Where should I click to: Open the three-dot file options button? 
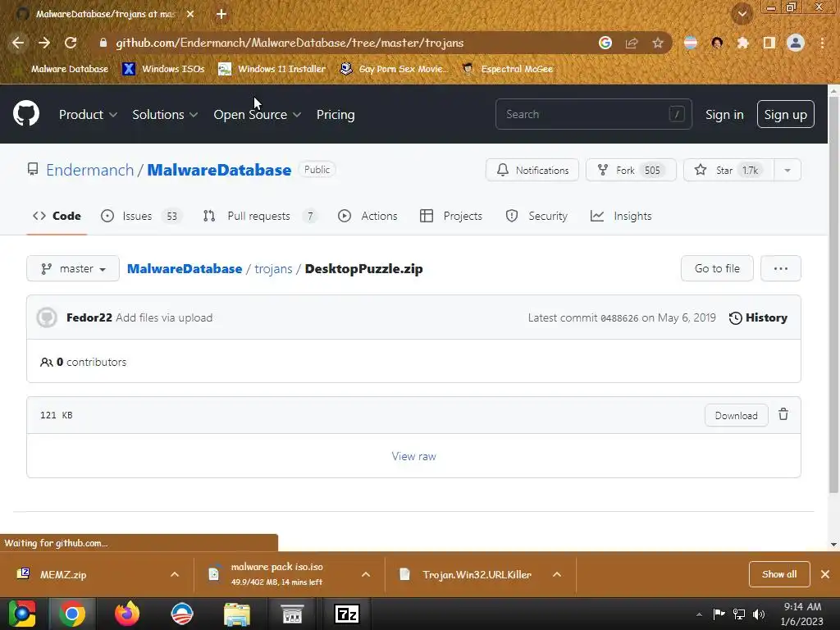pos(781,268)
